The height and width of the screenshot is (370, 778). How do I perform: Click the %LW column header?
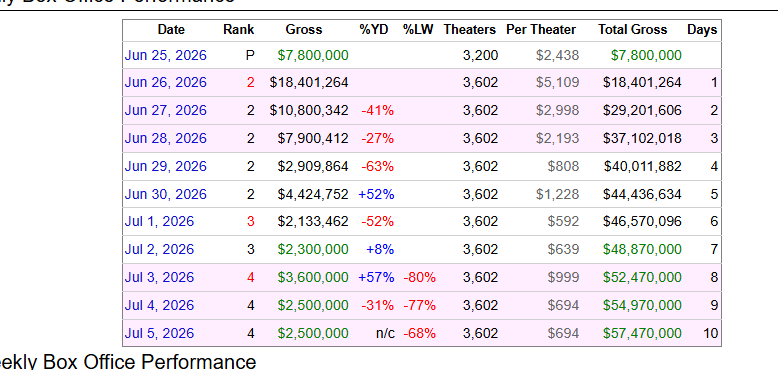[418, 30]
